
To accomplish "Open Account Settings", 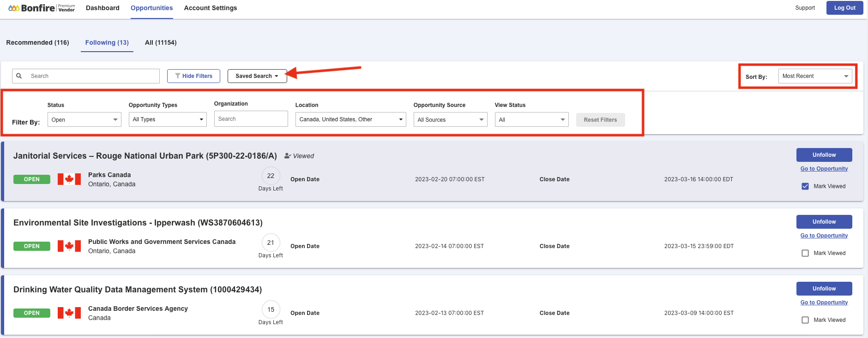I will [211, 8].
